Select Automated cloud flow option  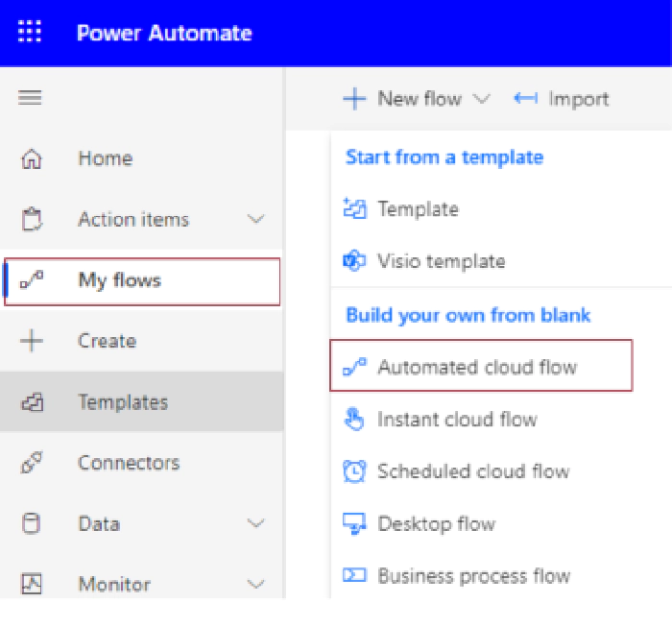coord(477,367)
